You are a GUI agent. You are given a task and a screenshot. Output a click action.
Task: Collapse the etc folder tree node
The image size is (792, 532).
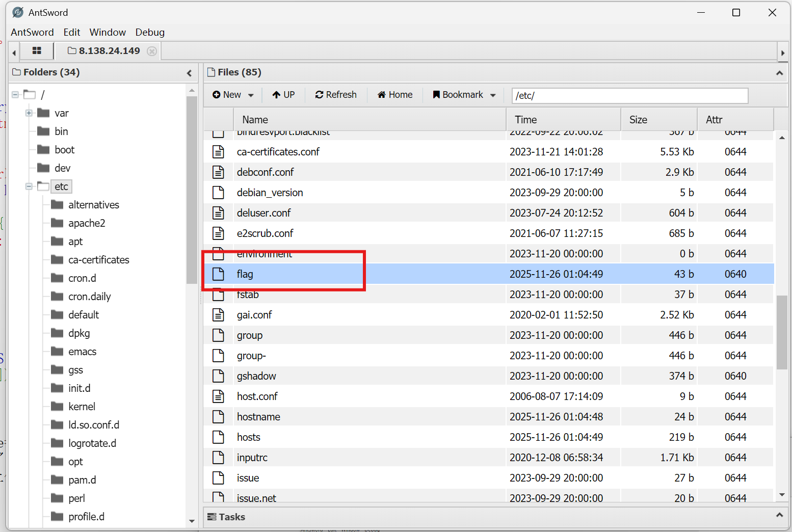pyautogui.click(x=29, y=187)
